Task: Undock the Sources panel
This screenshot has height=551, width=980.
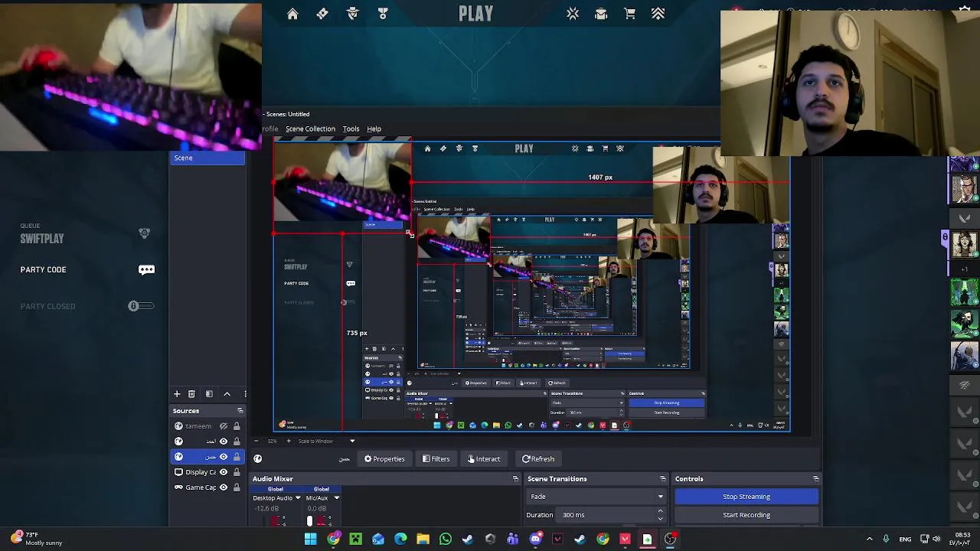Action: point(240,411)
